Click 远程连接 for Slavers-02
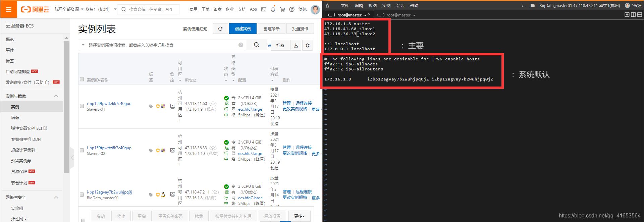Image resolution: width=644 pixels, height=222 pixels. 304,148
